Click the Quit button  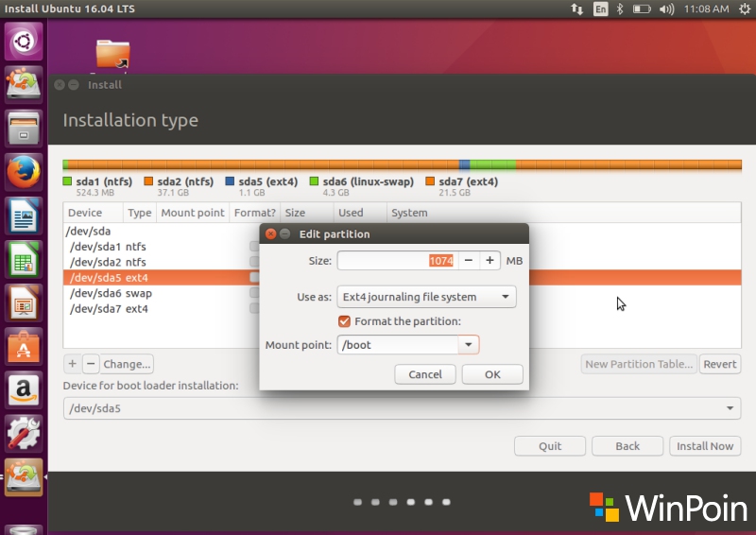point(550,446)
